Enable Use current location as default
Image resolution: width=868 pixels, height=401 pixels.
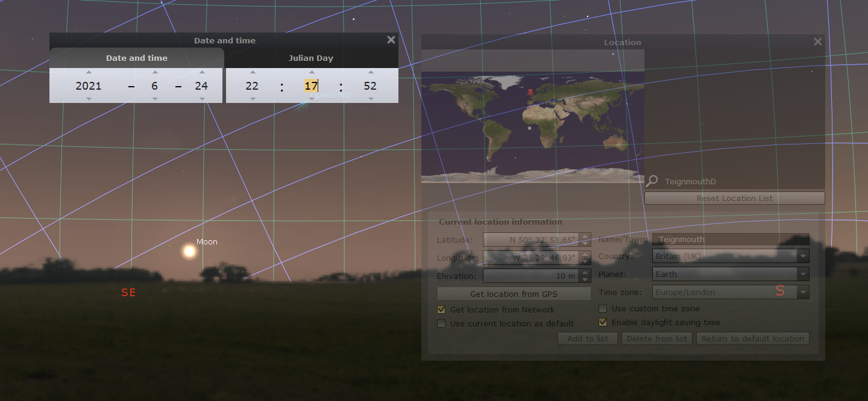[x=441, y=323]
